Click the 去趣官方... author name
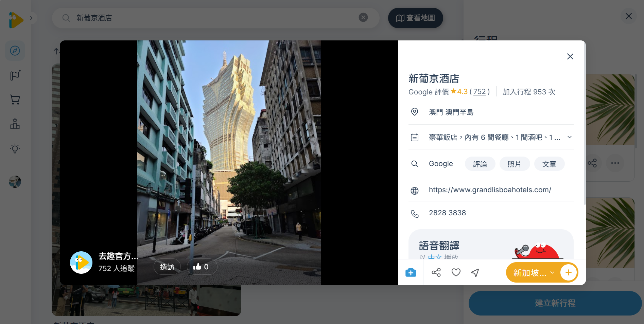644x324 pixels. pos(119,256)
